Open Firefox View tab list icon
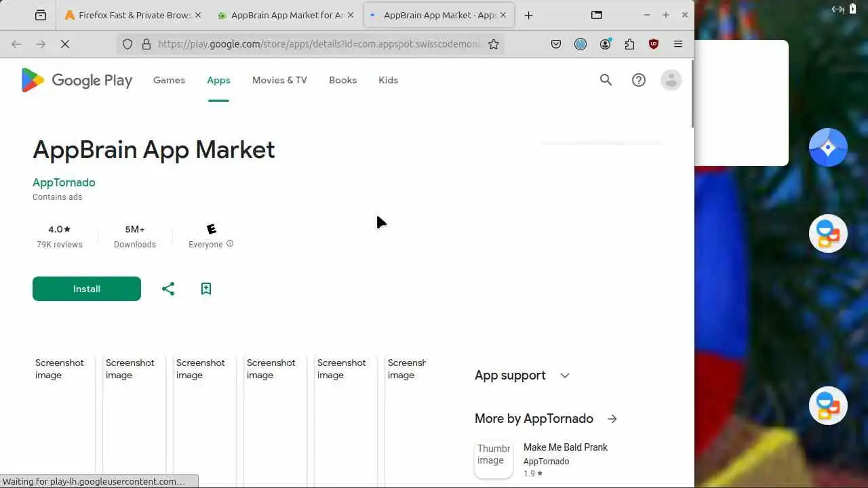The width and height of the screenshot is (868, 488). 41,15
